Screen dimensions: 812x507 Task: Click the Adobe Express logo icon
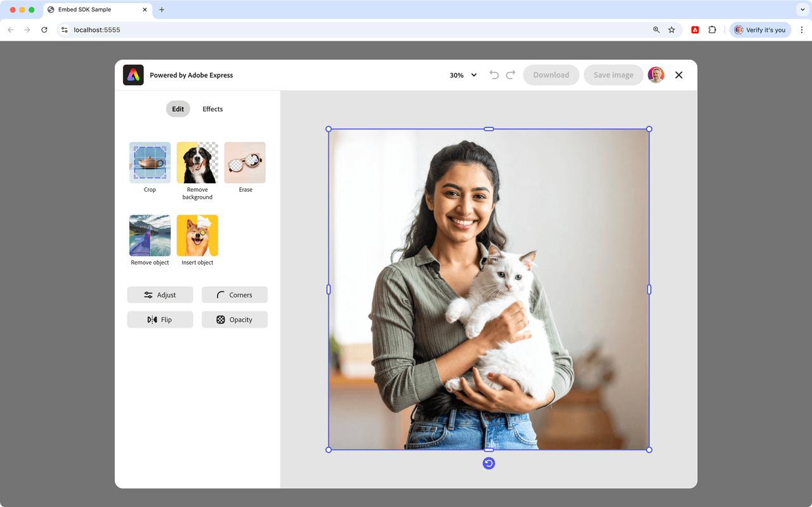coord(133,75)
